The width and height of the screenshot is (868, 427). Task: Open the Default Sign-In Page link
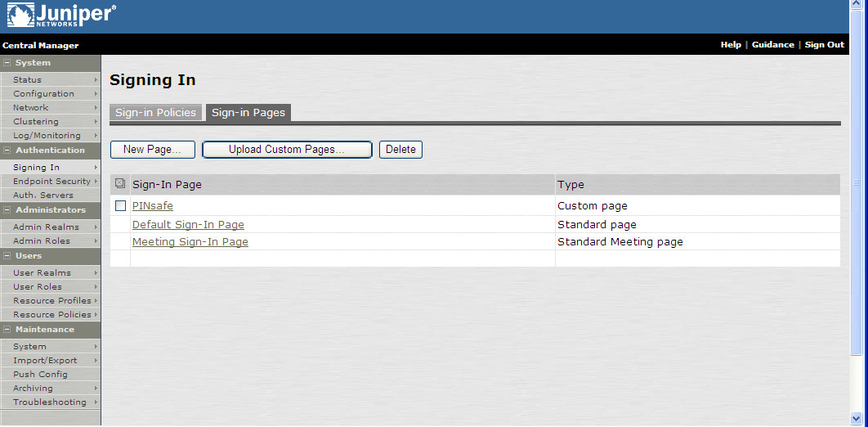pos(188,225)
